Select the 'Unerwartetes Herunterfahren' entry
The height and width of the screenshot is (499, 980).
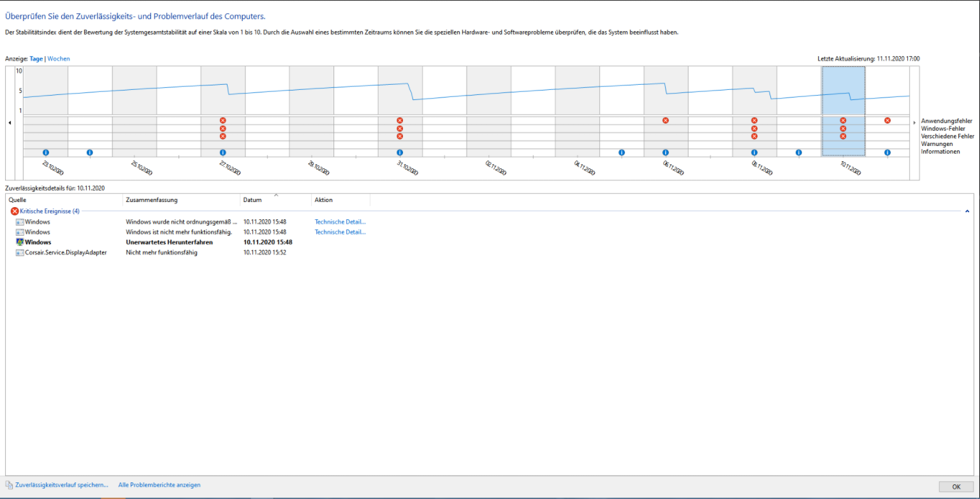click(x=170, y=243)
